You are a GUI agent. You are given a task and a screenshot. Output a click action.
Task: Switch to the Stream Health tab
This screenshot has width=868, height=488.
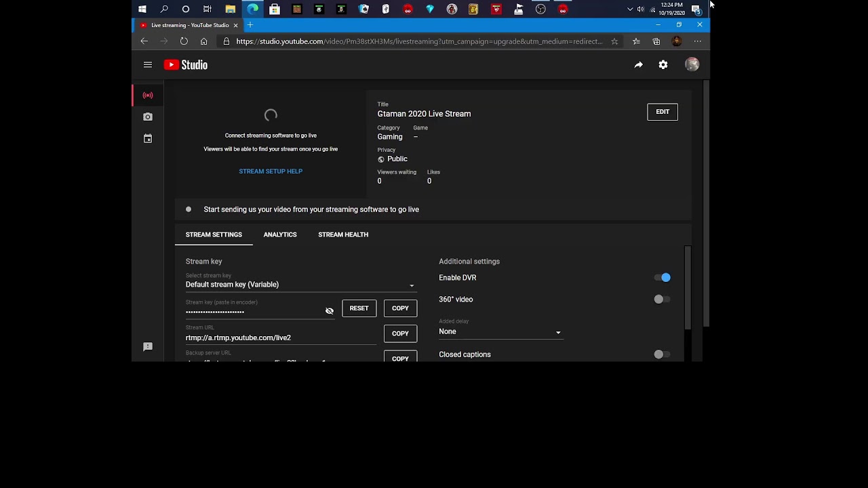coord(343,235)
